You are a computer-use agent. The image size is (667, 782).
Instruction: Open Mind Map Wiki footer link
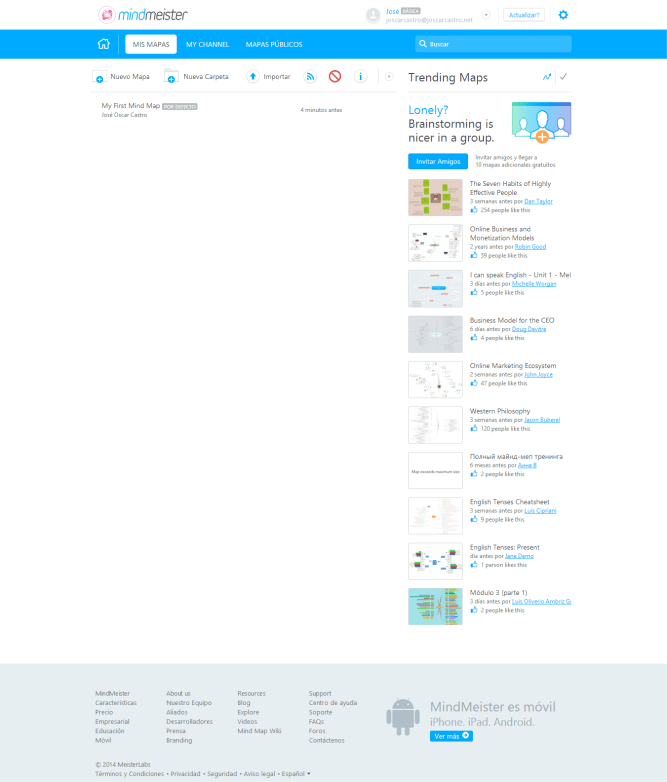tap(259, 731)
